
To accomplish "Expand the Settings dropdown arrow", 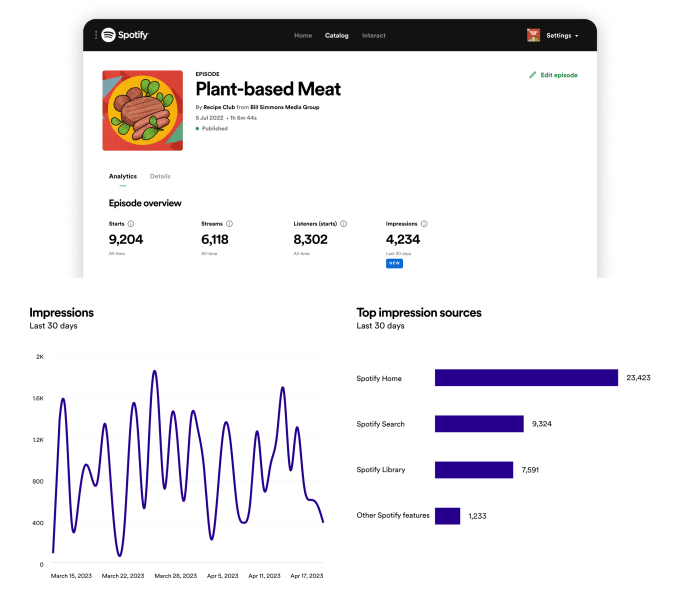I will point(577,36).
